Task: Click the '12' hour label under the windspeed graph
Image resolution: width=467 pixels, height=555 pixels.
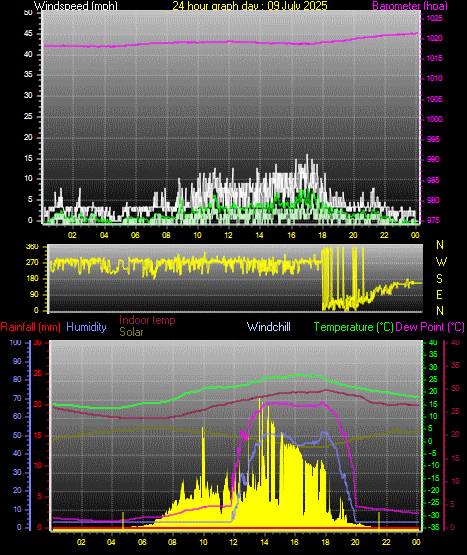Action: point(229,235)
